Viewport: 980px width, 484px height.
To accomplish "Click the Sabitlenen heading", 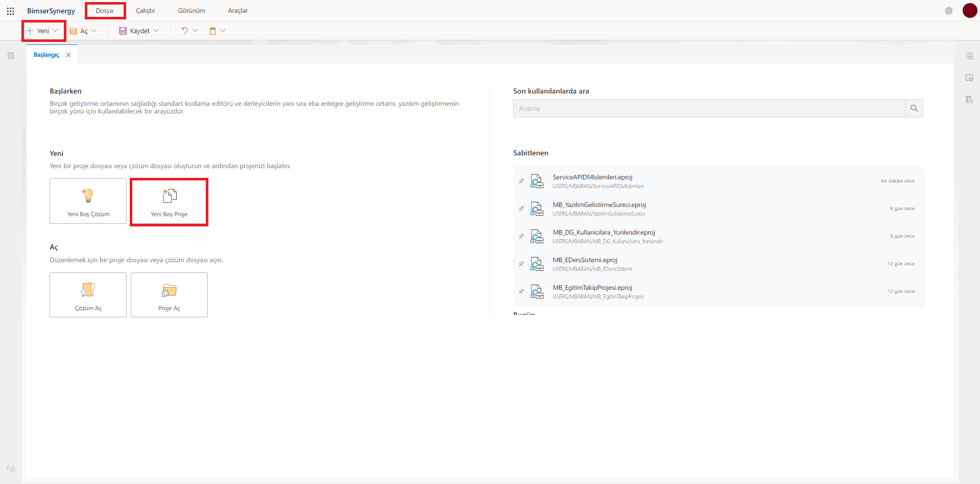I will (x=531, y=153).
